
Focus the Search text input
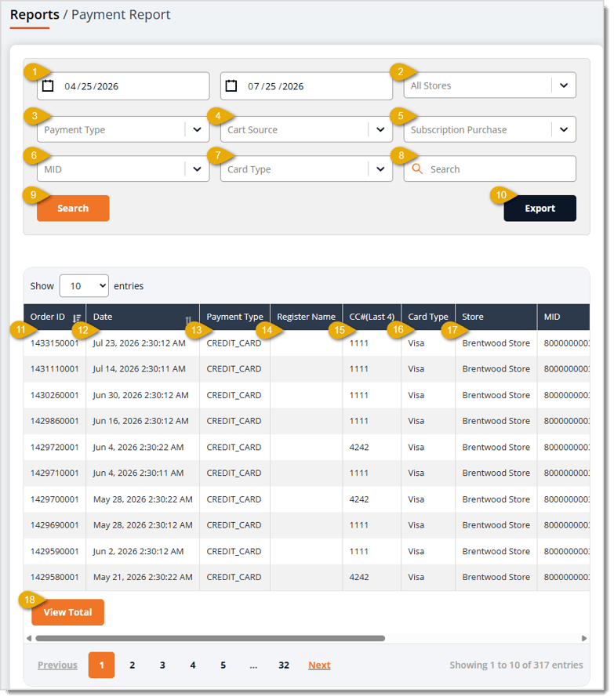click(x=490, y=169)
